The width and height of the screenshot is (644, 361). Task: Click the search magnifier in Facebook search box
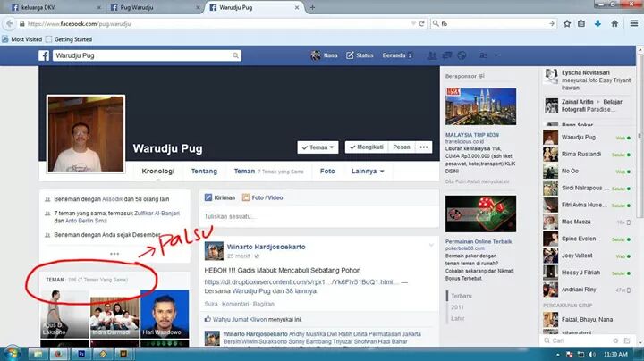(235, 55)
